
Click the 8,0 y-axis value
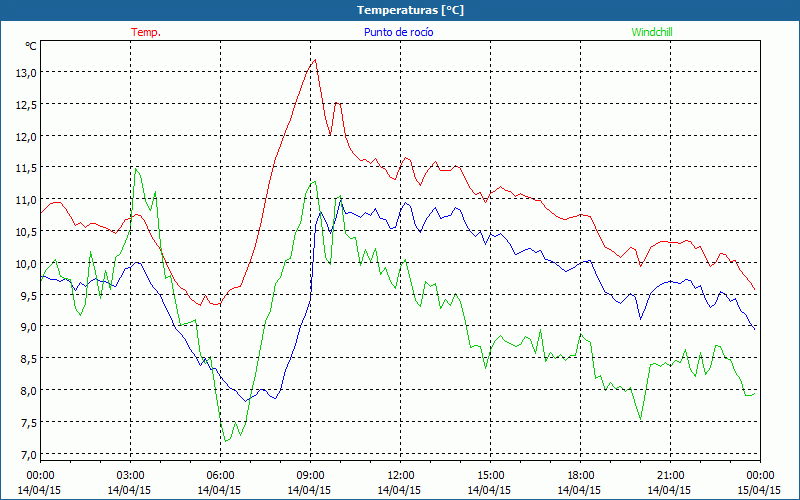[x=29, y=391]
